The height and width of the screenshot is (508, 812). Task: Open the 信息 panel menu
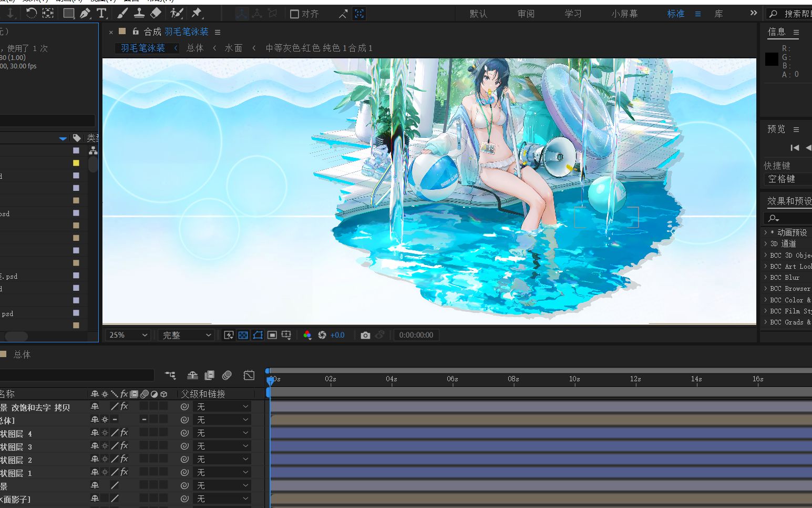[796, 32]
